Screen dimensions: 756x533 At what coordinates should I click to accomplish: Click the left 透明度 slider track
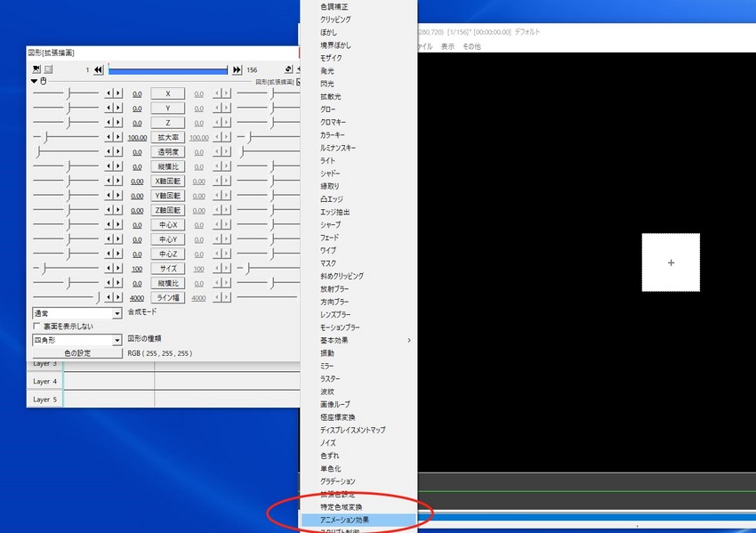click(x=67, y=152)
